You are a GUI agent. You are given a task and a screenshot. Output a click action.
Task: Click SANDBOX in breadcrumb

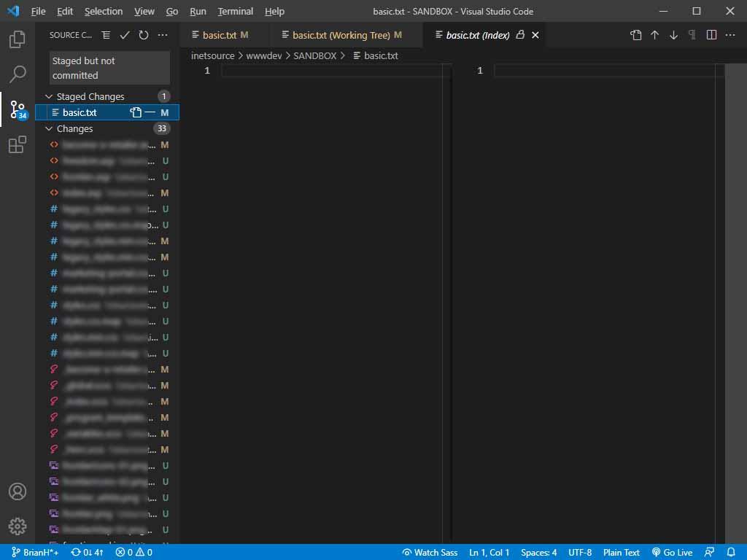pos(315,55)
